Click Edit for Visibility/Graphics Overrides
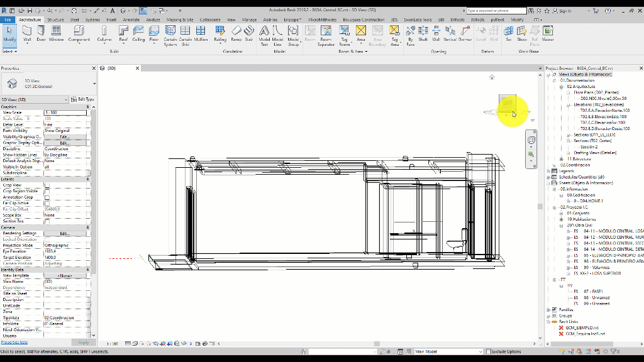The image size is (644, 362). click(x=65, y=136)
